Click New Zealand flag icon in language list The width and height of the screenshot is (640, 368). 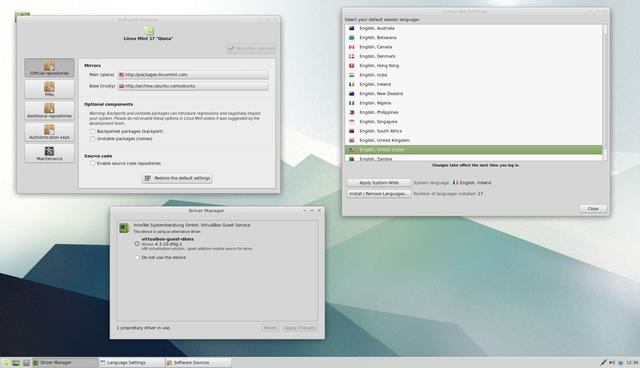[x=351, y=93]
